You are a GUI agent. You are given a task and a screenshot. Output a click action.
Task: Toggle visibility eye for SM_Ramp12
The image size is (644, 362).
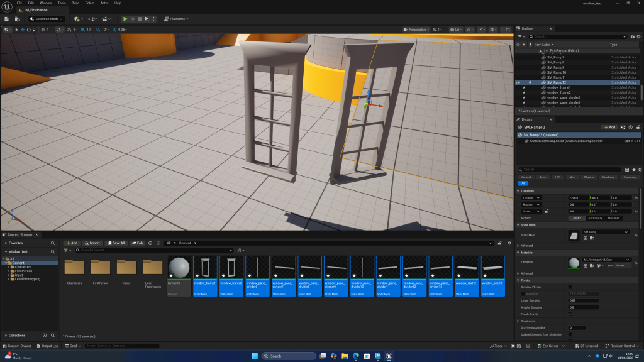click(x=518, y=82)
